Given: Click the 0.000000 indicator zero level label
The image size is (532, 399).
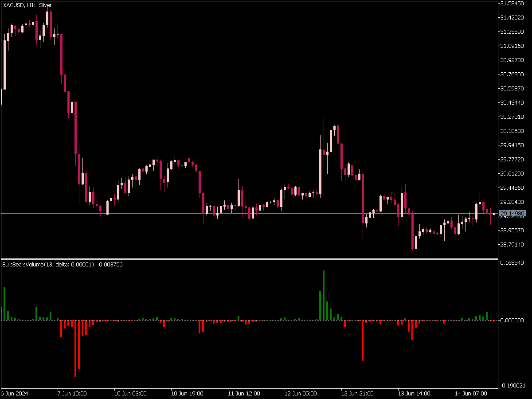Looking at the screenshot, I should [x=512, y=320].
